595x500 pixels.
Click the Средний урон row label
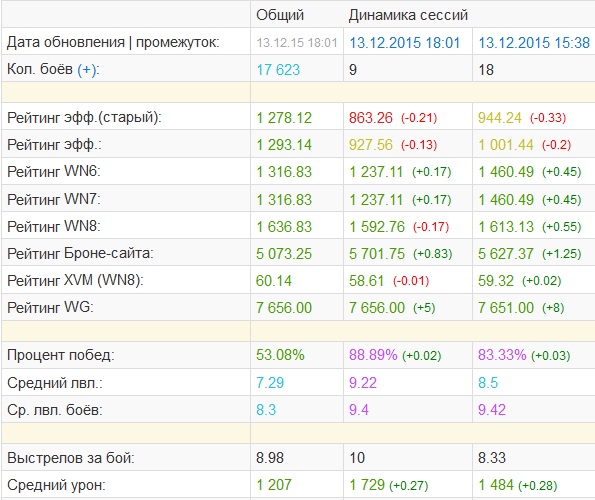coord(56,485)
